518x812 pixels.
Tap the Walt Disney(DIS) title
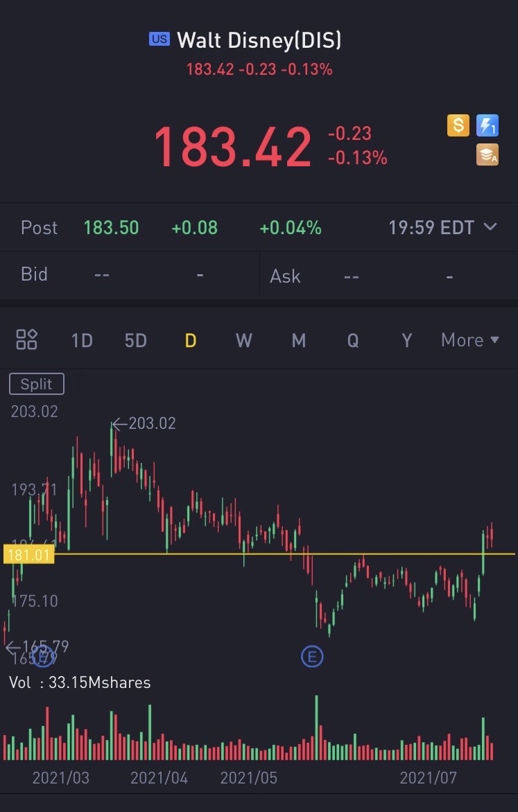259,40
